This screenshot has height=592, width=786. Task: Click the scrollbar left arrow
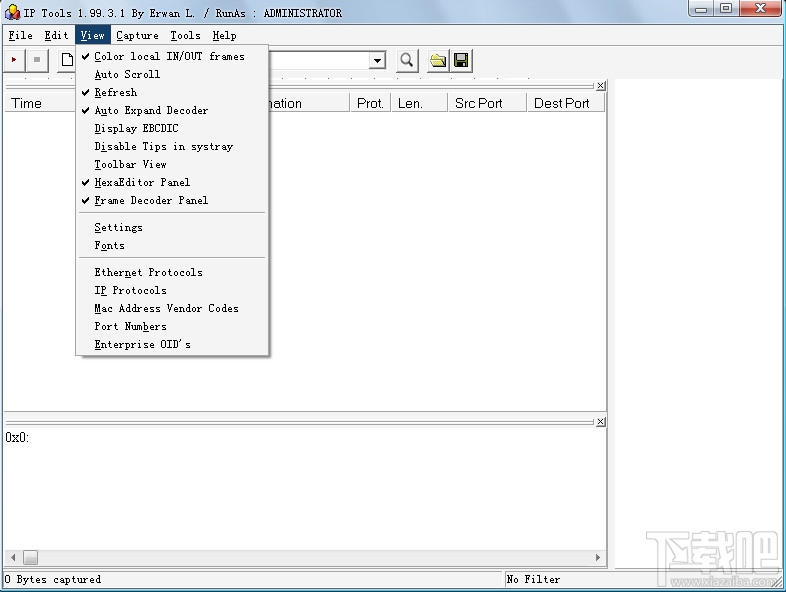click(13, 557)
